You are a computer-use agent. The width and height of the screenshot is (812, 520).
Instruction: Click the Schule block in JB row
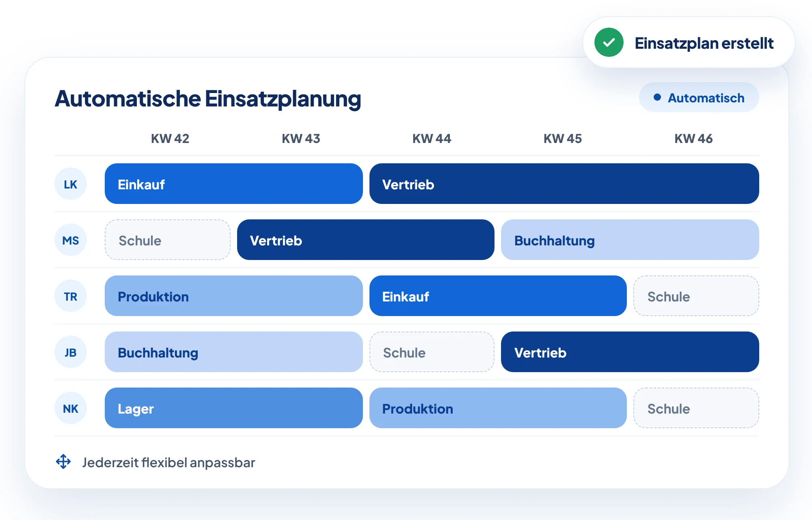[432, 352]
